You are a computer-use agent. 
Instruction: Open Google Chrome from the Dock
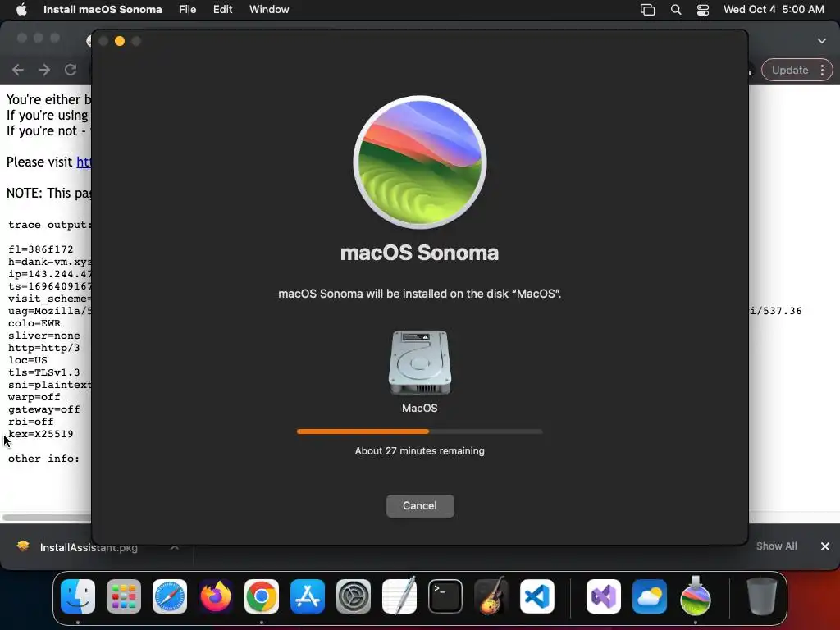(x=262, y=596)
